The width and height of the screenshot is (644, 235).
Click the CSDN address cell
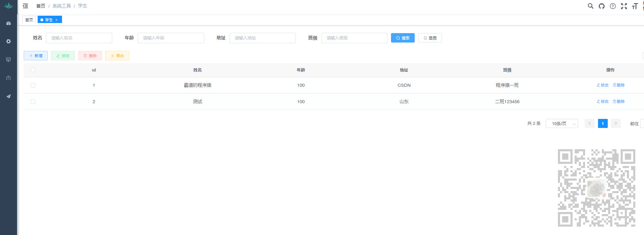pos(404,85)
